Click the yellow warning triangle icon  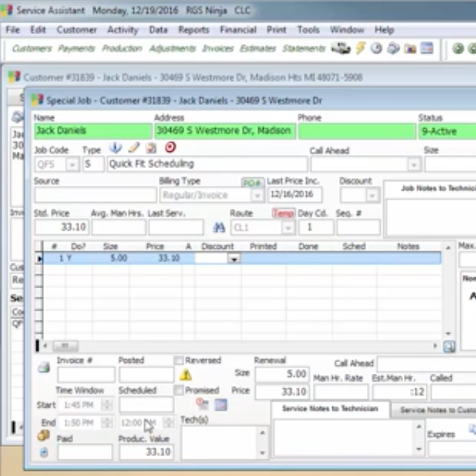click(185, 375)
